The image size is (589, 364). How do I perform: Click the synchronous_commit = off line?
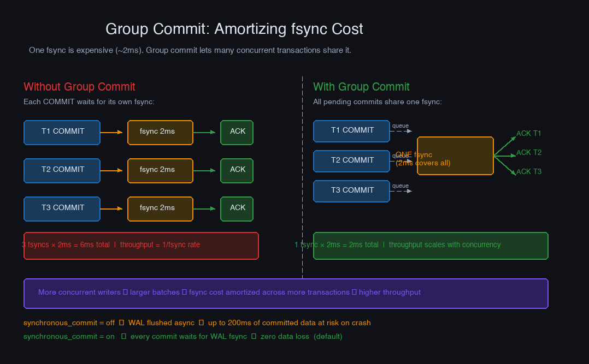point(197,323)
